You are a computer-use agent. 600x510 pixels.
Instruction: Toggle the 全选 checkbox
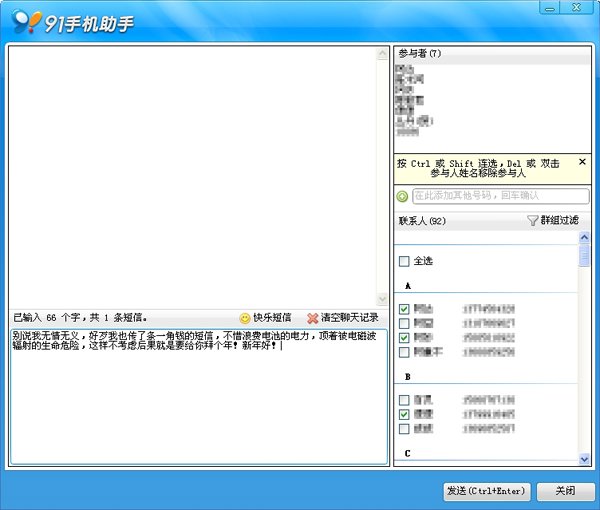pos(404,261)
